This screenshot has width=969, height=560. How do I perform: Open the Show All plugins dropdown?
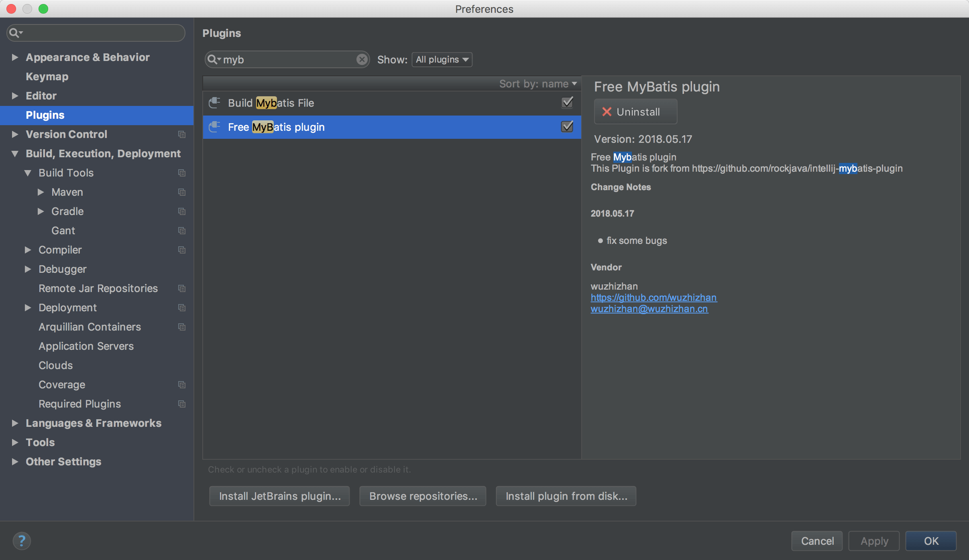[442, 59]
